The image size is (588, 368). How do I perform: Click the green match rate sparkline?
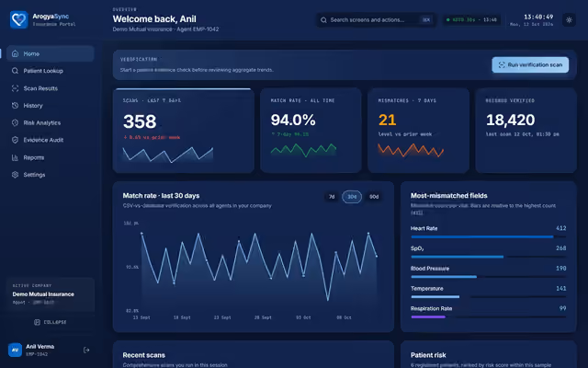click(x=303, y=150)
